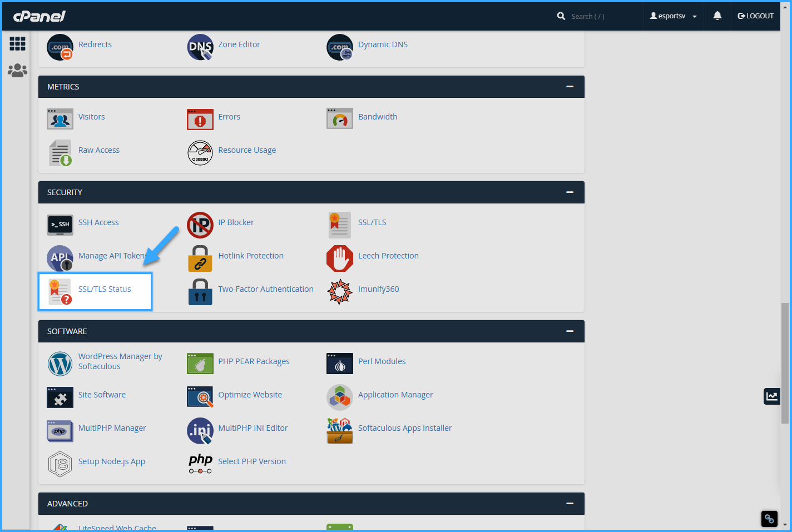This screenshot has height=532, width=792.
Task: Open the Dynamic DNS icon
Action: [340, 47]
